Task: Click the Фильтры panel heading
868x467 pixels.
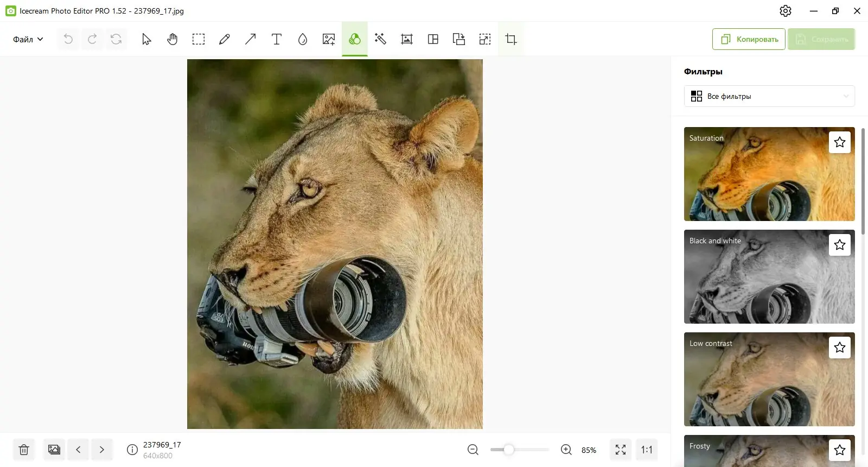Action: 703,72
